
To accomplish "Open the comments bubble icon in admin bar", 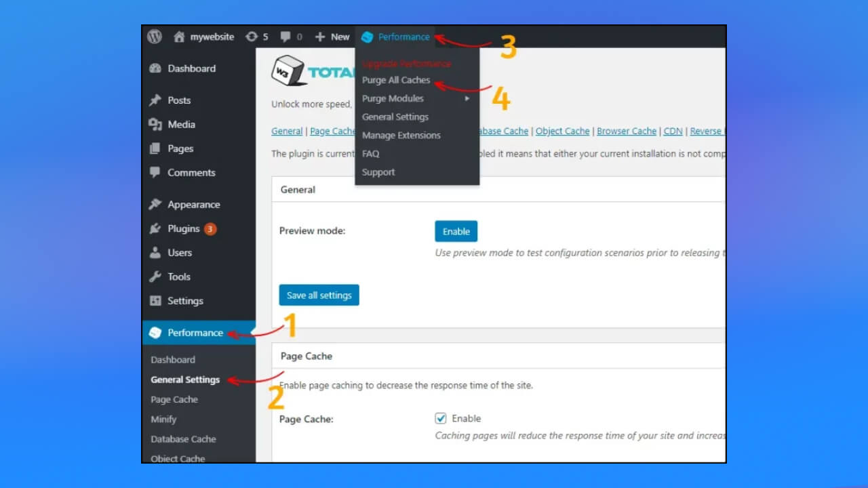I will [285, 37].
